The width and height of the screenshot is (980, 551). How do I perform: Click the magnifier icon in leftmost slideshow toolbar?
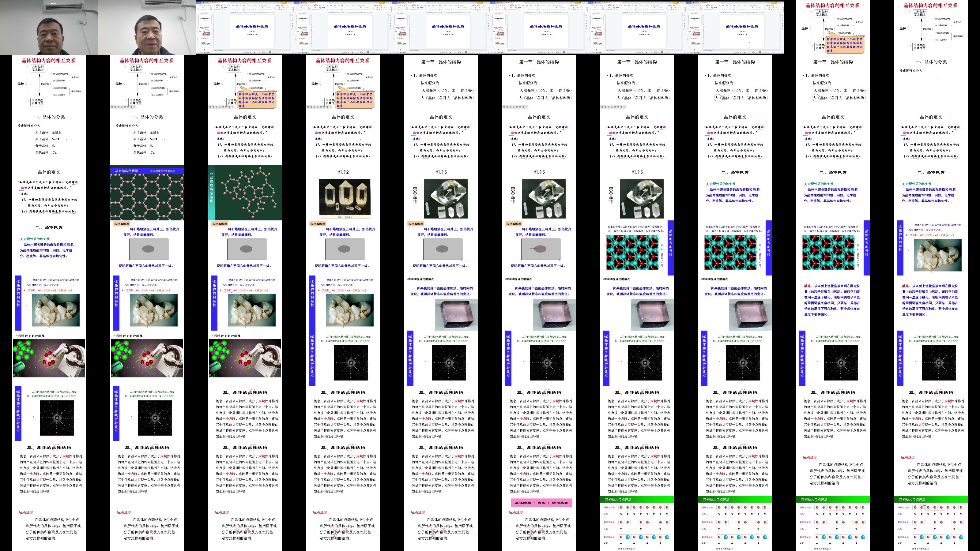click(122, 107)
